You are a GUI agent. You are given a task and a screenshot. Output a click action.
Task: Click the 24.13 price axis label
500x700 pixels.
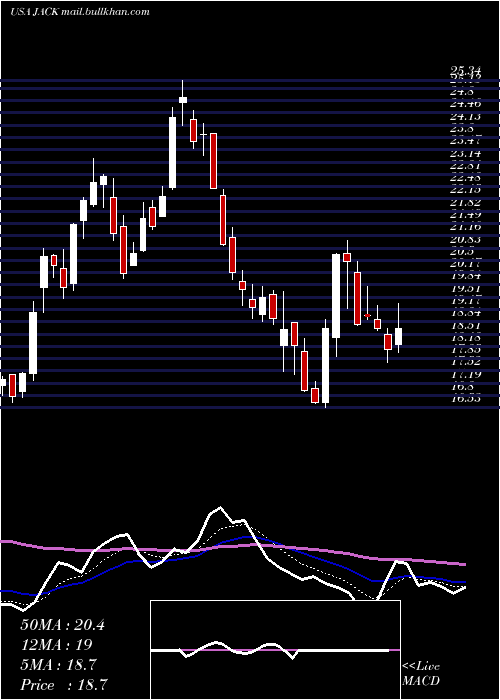tap(465, 117)
